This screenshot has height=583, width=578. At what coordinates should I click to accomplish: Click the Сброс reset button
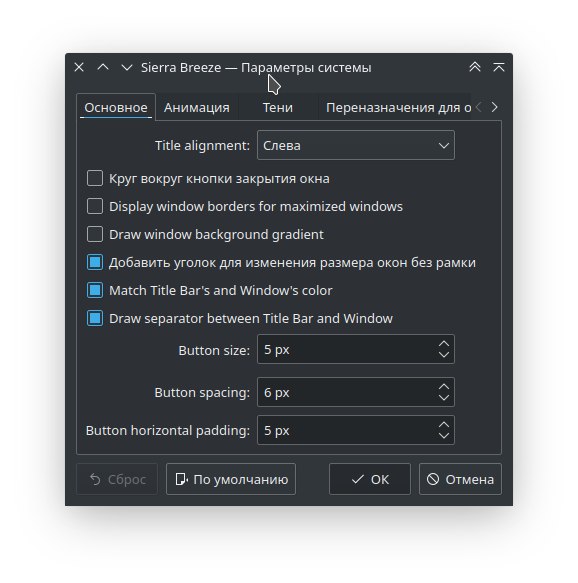pos(117,479)
